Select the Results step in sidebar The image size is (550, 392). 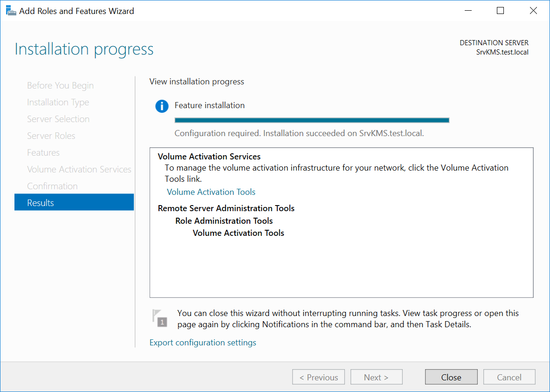coord(74,202)
